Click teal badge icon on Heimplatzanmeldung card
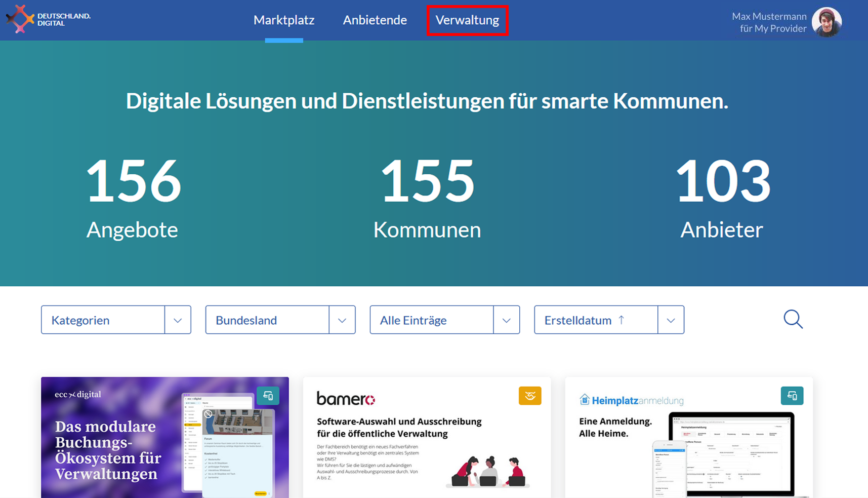 [792, 396]
